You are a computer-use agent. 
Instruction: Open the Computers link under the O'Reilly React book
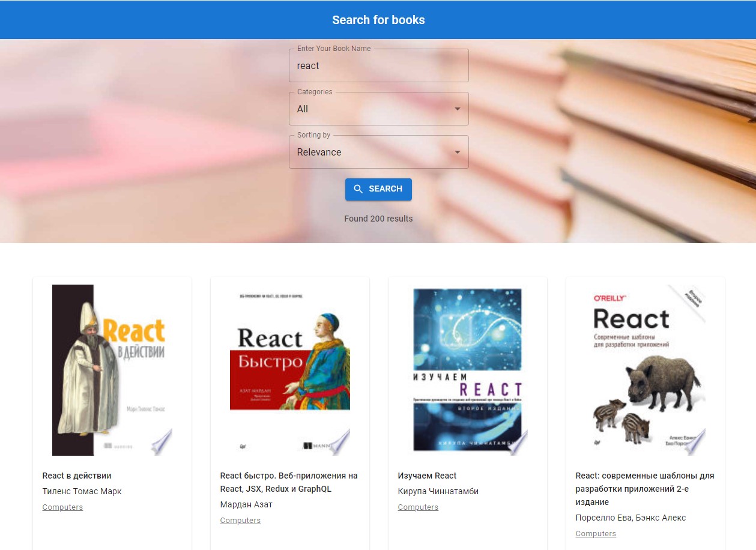pyautogui.click(x=596, y=533)
